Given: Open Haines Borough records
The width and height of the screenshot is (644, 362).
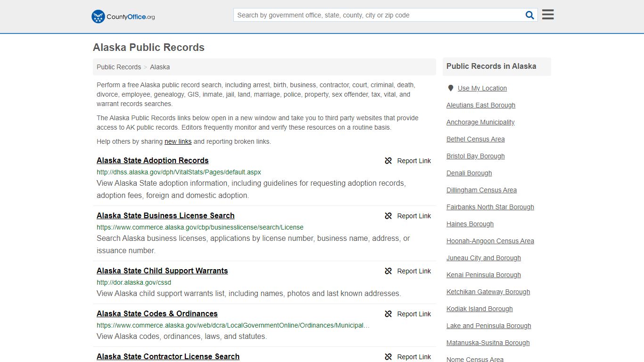Looking at the screenshot, I should 470,224.
